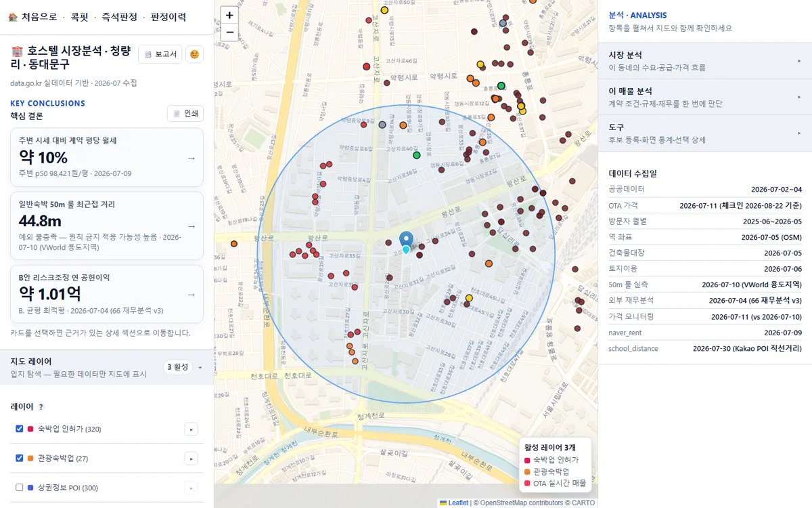This screenshot has height=508, width=812.
Task: Click the blue location pin marker
Action: click(x=406, y=240)
